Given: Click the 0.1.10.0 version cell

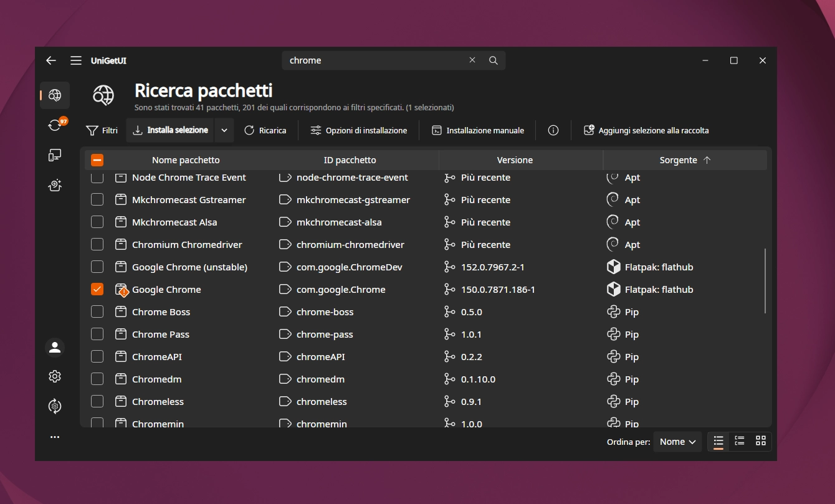Looking at the screenshot, I should coord(478,379).
